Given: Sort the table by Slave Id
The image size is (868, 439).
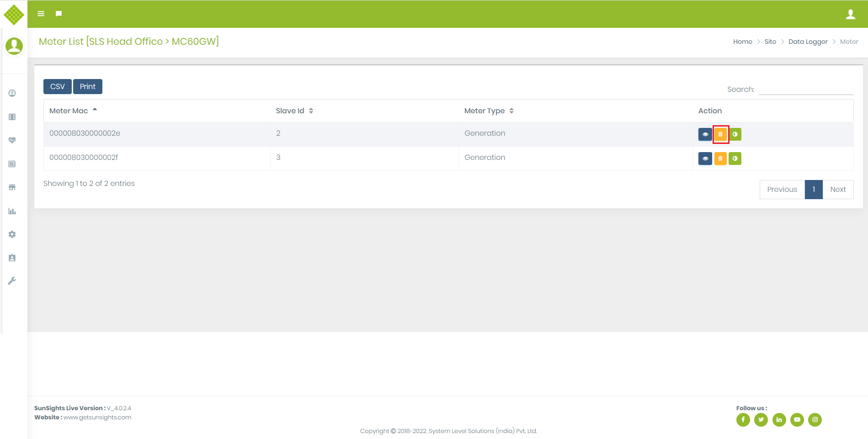Looking at the screenshot, I should [x=294, y=111].
